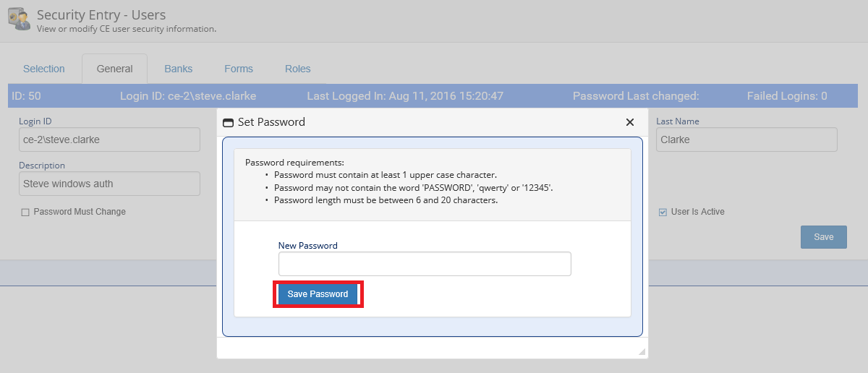This screenshot has width=868, height=373.
Task: Open the Banks tab
Action: pos(179,69)
